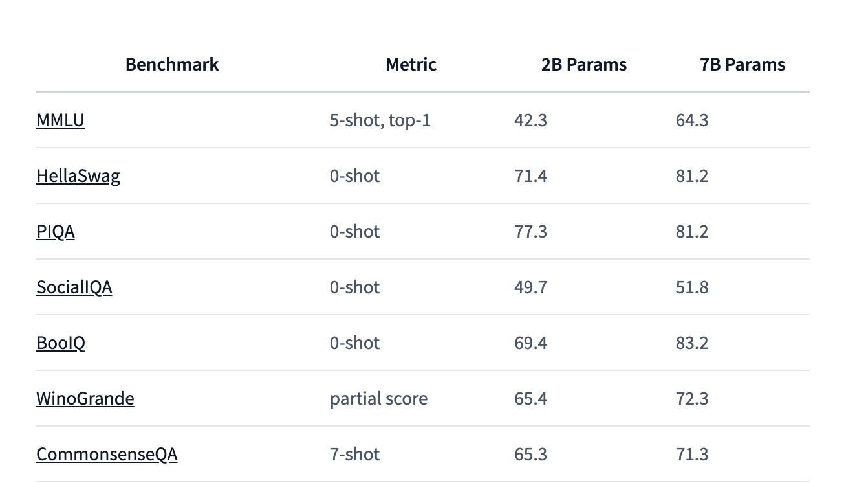This screenshot has width=868, height=483.
Task: Select the HellaSwag 2B score 71.4
Action: 530,176
